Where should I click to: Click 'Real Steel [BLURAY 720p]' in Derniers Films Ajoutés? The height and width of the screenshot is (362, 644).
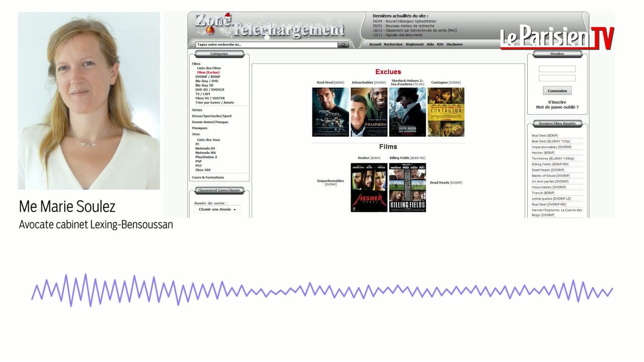(551, 141)
